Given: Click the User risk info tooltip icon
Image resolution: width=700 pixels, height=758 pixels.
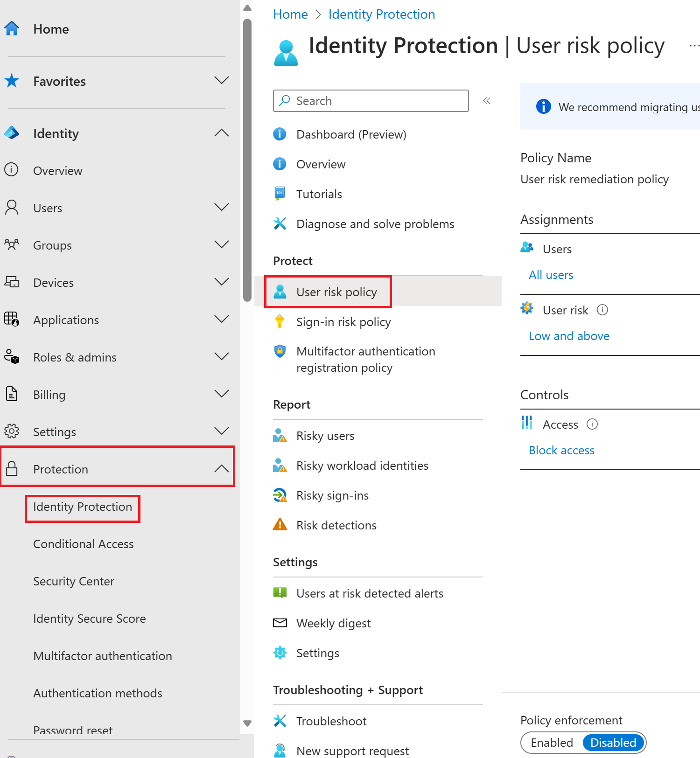Looking at the screenshot, I should click(x=602, y=310).
